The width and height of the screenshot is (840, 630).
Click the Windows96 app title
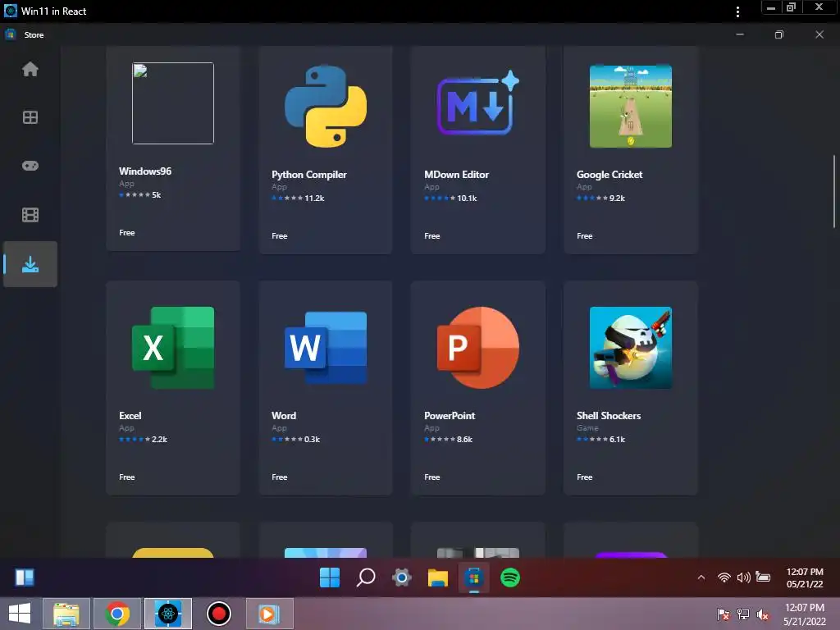point(145,171)
